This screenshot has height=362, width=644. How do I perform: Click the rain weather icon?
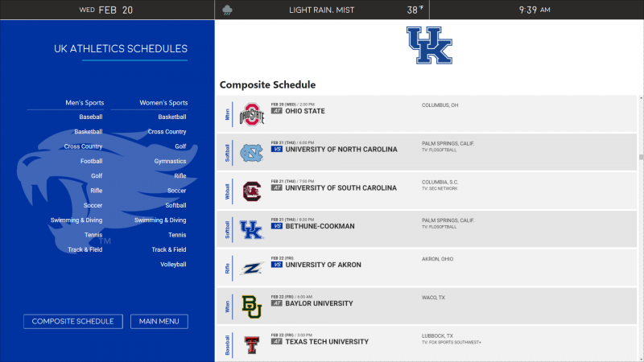(x=227, y=10)
